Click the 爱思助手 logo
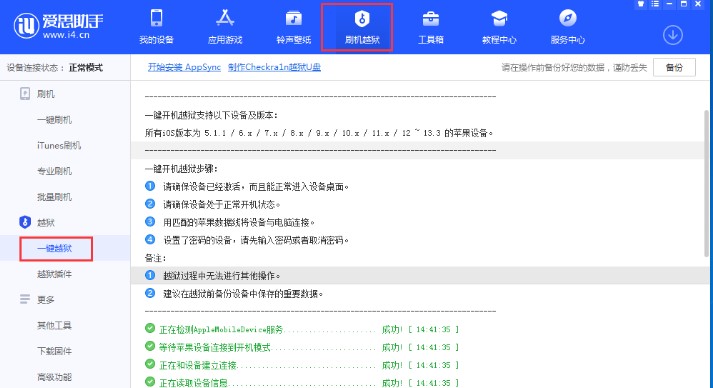Image resolution: width=713 pixels, height=388 pixels. tap(58, 25)
